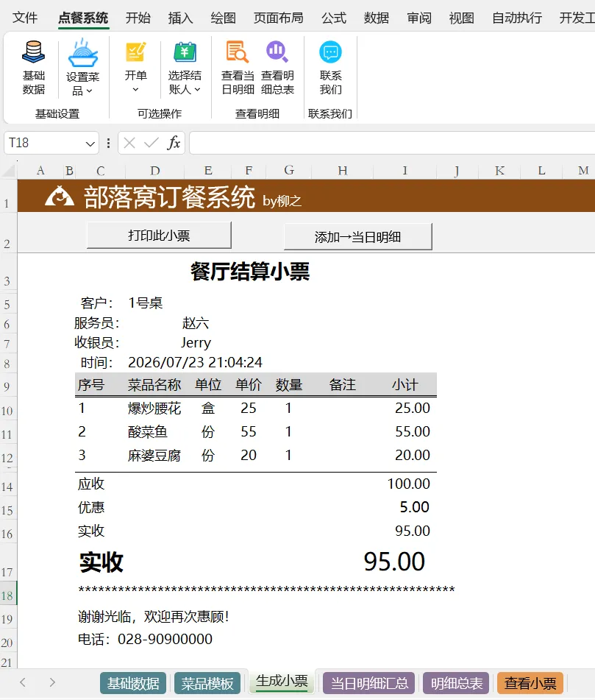Click the 优惠 amount 5.00
595x700 pixels.
[414, 507]
